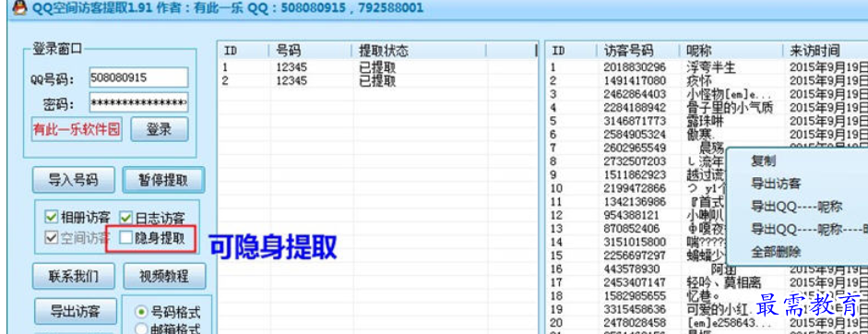Select visitor number 870852406

(x=631, y=228)
